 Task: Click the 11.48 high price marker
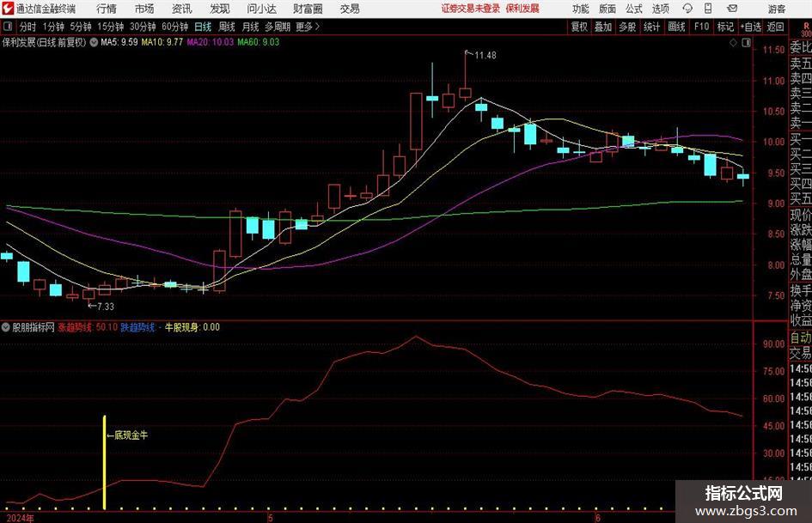click(485, 56)
